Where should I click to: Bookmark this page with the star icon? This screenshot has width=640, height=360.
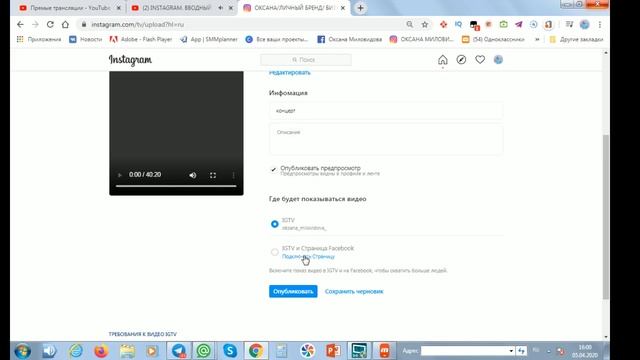(424, 24)
